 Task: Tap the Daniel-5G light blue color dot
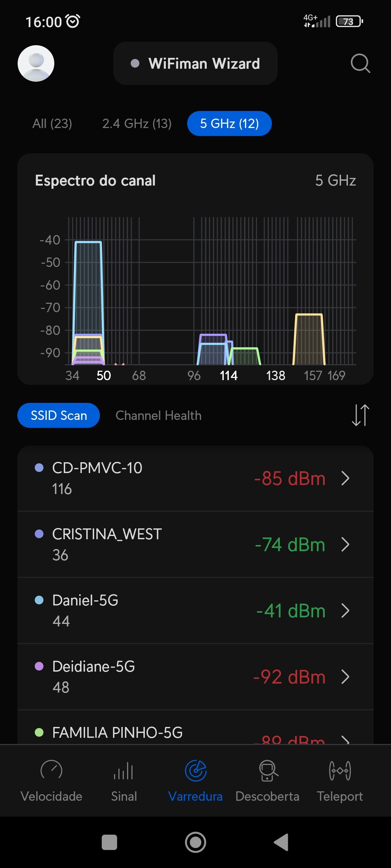(x=39, y=600)
